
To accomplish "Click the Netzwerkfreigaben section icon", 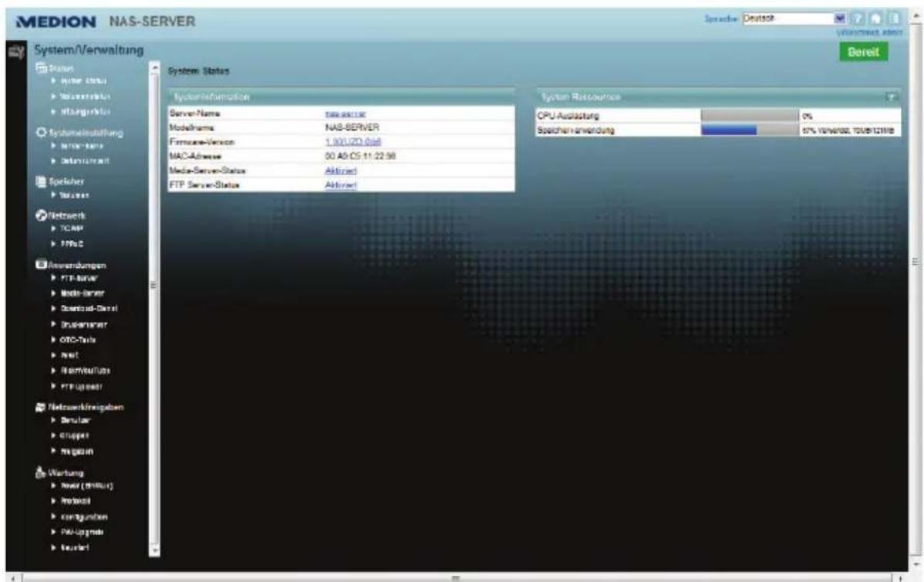I will (41, 408).
